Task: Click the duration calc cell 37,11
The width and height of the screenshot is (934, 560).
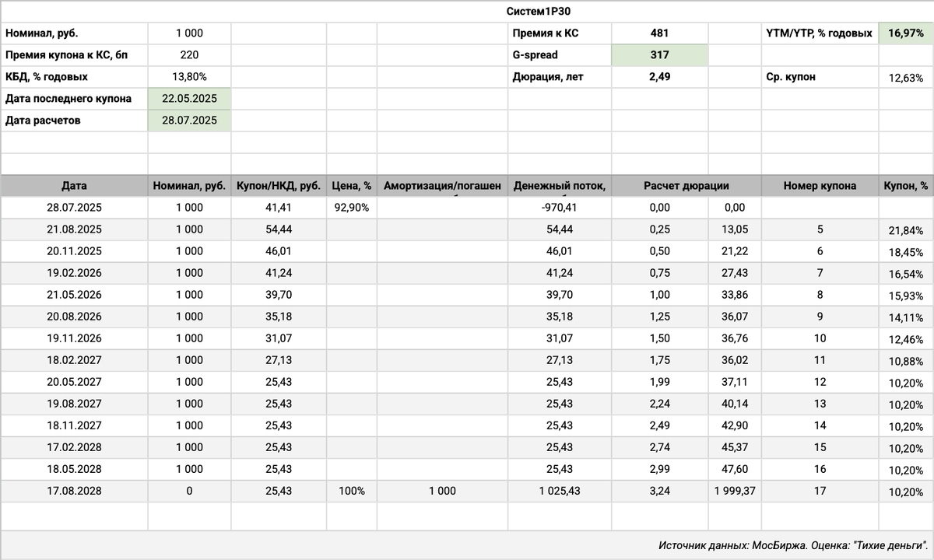Action: tap(734, 382)
